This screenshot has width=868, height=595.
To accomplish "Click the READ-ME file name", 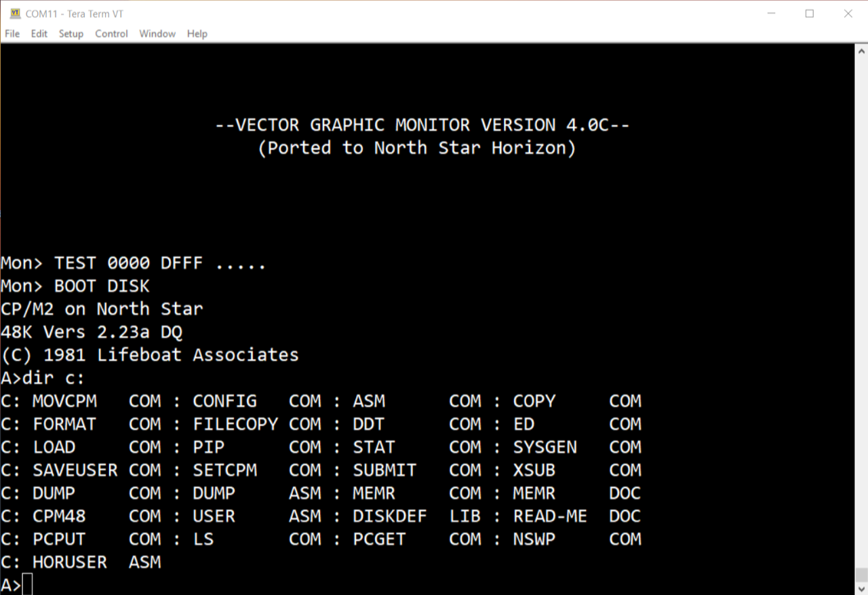I will pos(550,517).
